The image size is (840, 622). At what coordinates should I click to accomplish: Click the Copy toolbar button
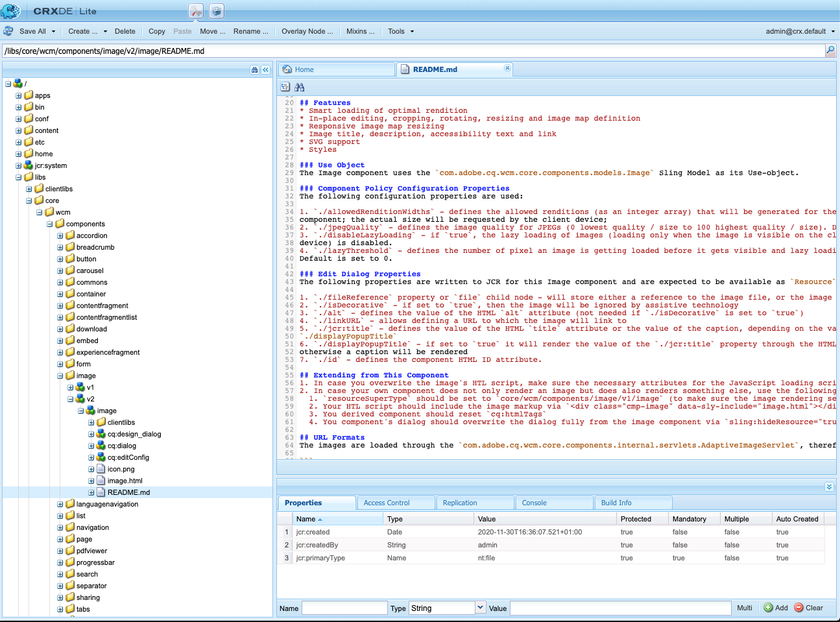click(157, 31)
